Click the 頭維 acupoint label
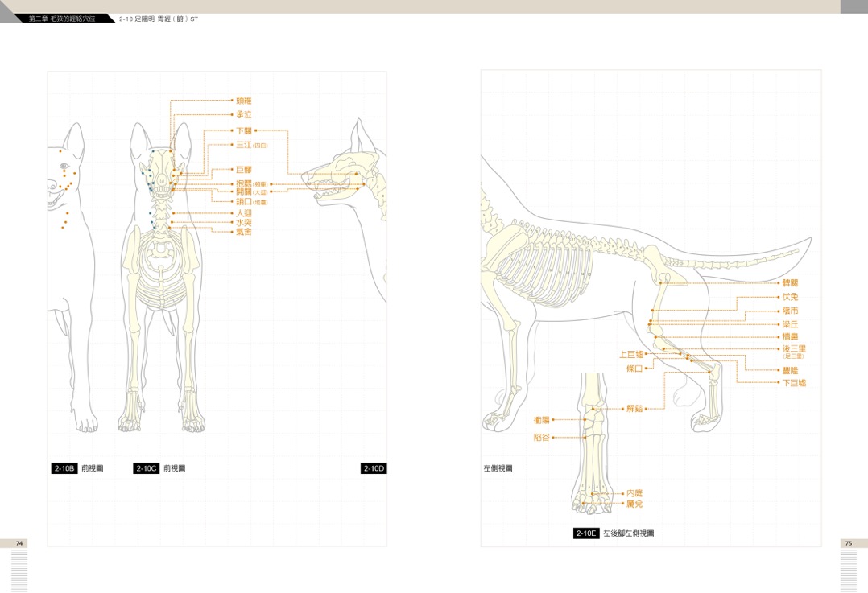This screenshot has width=868, height=593. tap(243, 101)
